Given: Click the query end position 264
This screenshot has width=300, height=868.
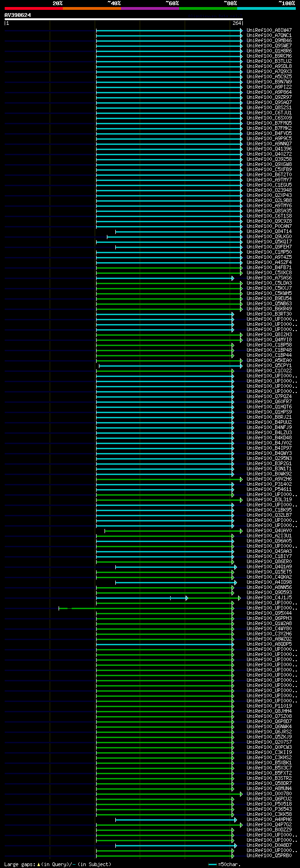Looking at the screenshot, I should pos(237,23).
